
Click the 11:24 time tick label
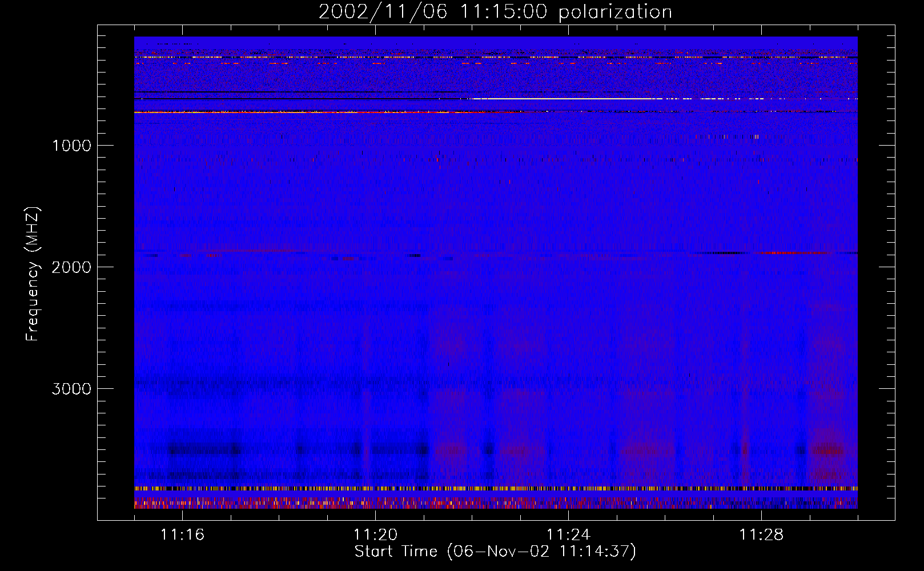568,535
